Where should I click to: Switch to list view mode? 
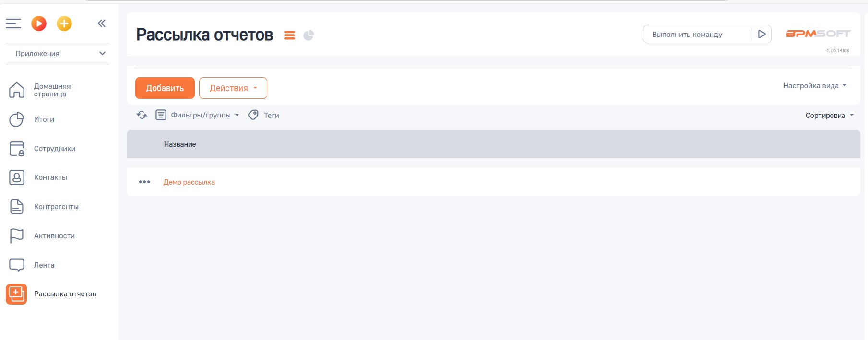pyautogui.click(x=289, y=35)
